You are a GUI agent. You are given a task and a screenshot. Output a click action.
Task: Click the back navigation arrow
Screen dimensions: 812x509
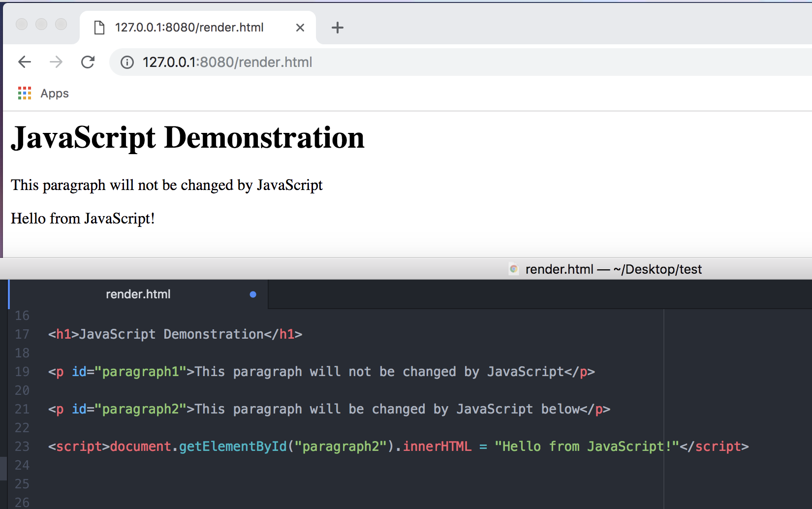[24, 62]
